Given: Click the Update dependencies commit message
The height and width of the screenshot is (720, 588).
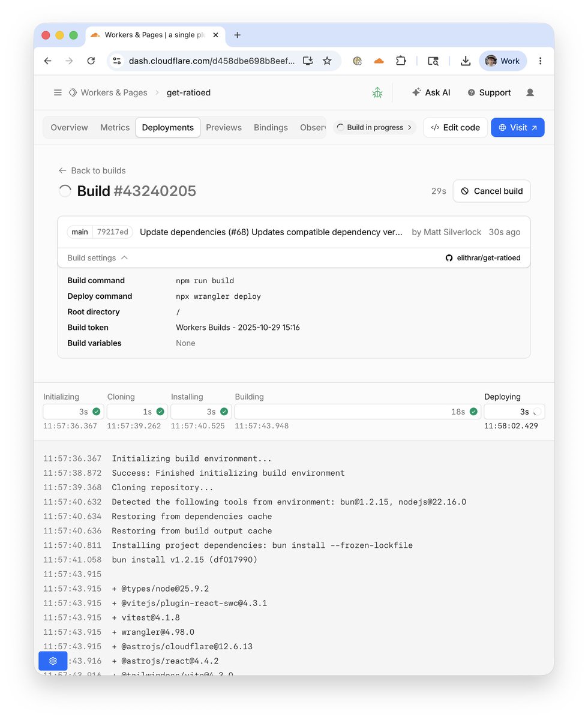Looking at the screenshot, I should [272, 232].
